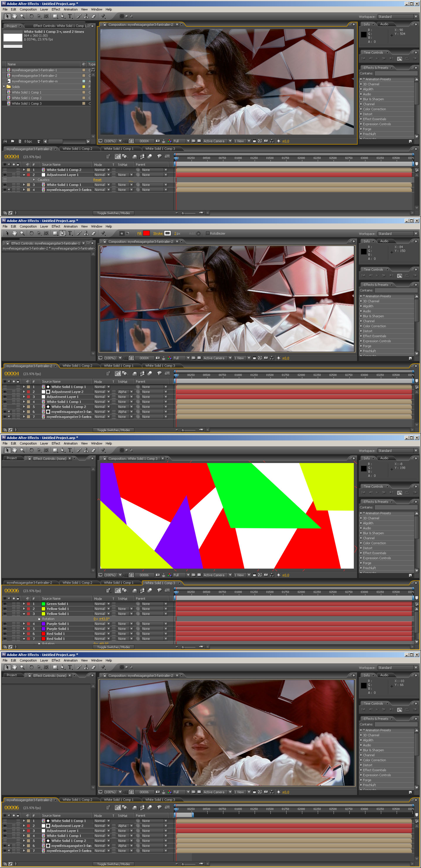Create new folder via Project panel folder icon
The width and height of the screenshot is (421, 868).
tap(13, 141)
